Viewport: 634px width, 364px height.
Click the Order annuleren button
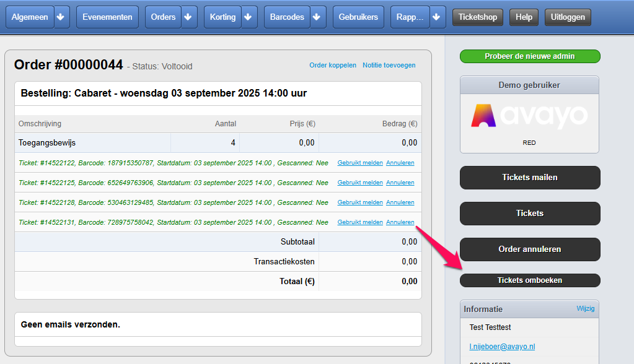click(530, 249)
